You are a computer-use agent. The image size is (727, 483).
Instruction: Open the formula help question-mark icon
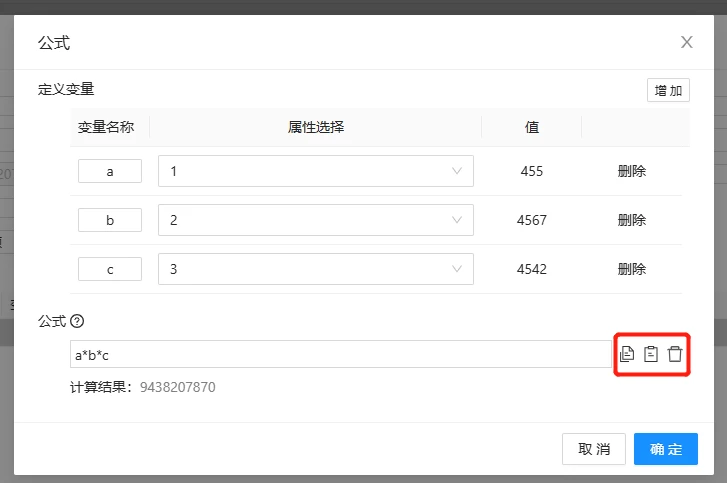[x=77, y=321]
